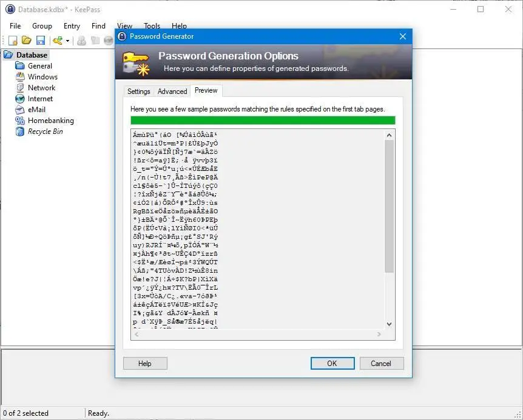Select the Network group
This screenshot has height=420, width=523.
click(42, 88)
